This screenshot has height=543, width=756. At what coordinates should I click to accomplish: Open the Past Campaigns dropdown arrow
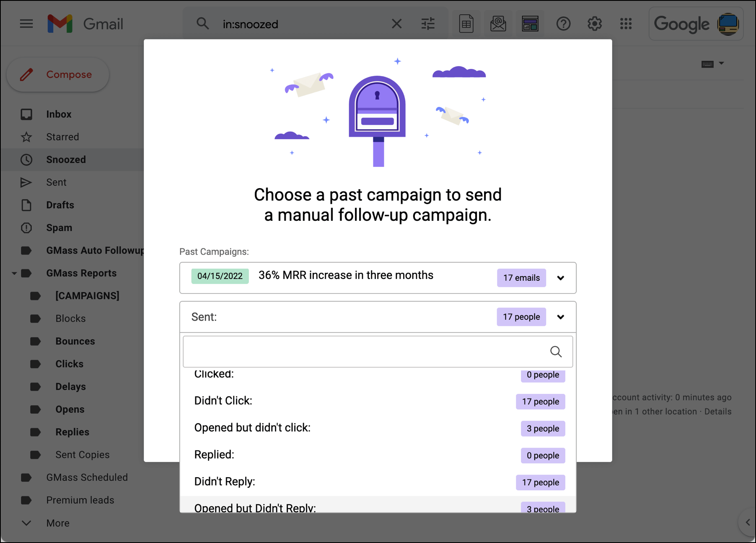click(561, 278)
